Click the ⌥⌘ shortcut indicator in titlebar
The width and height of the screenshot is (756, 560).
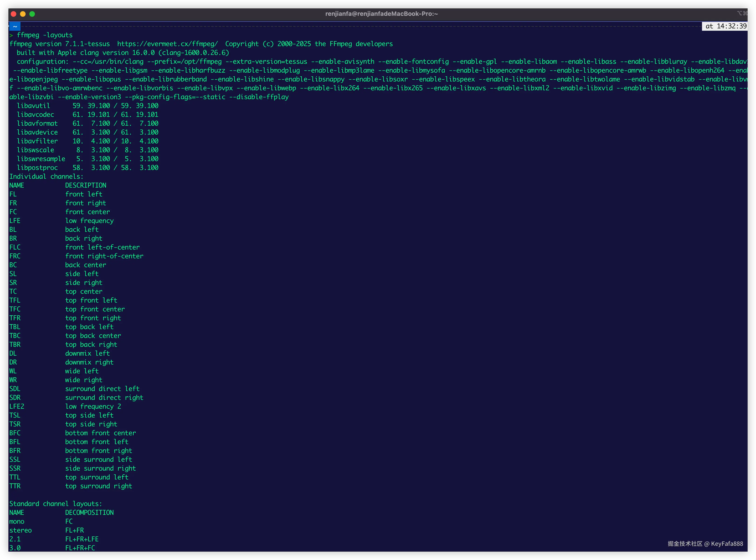[742, 13]
